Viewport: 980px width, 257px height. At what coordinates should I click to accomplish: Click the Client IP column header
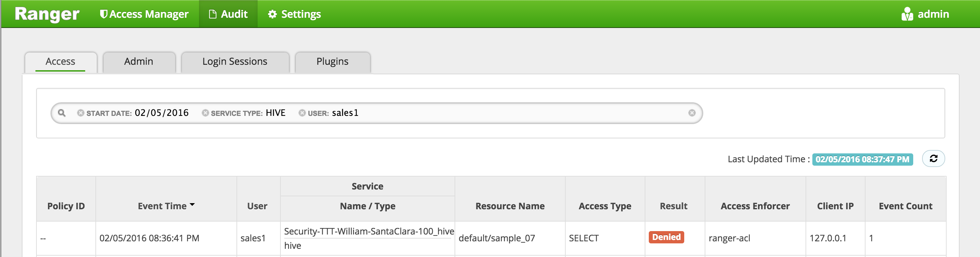pos(836,206)
